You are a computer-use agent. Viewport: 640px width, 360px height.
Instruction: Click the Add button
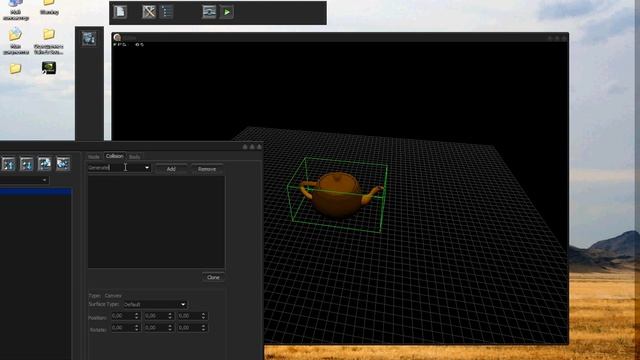tap(171, 169)
